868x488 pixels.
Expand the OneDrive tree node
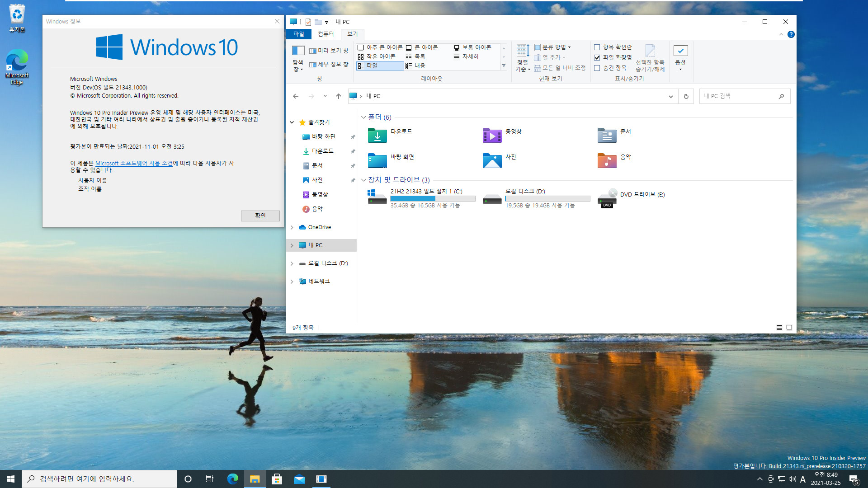pos(292,227)
